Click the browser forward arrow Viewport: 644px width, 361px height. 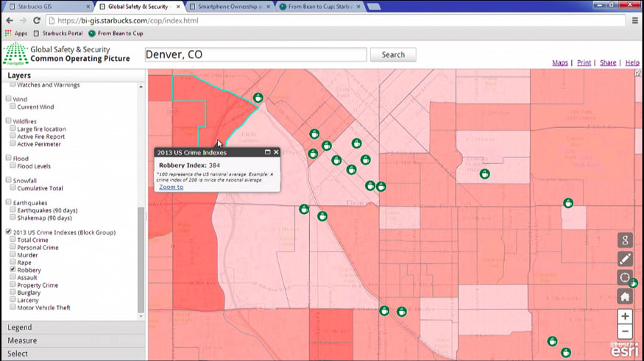tap(23, 21)
